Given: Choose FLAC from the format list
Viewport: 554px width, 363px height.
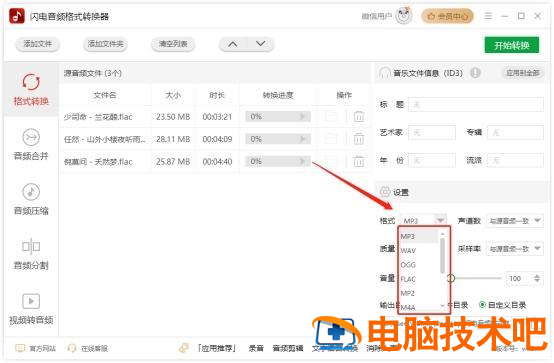Looking at the screenshot, I should [x=419, y=279].
